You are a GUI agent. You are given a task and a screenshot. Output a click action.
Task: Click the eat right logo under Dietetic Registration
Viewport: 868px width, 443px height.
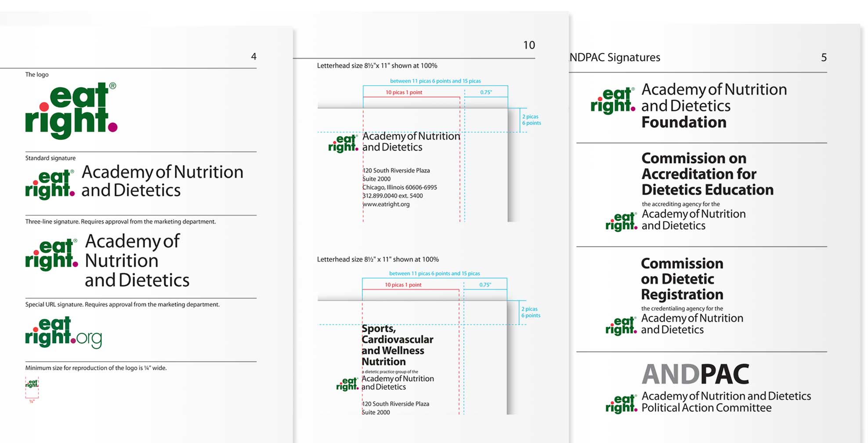(x=621, y=326)
